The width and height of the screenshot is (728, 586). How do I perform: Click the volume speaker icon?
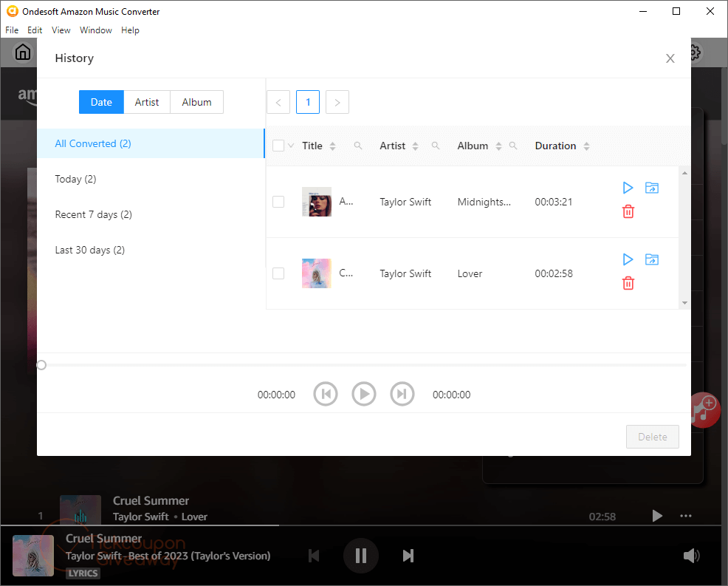click(x=691, y=556)
